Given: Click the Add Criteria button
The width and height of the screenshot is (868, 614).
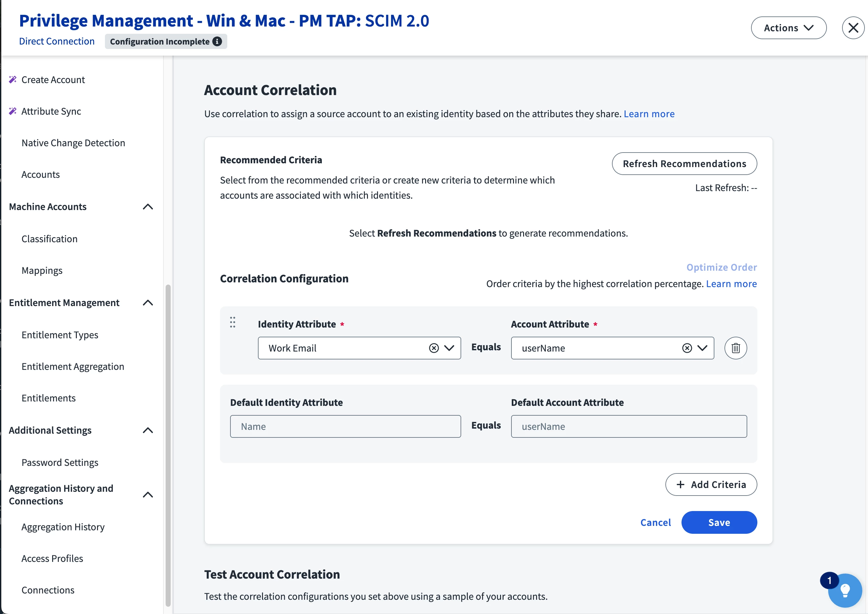Looking at the screenshot, I should click(711, 484).
